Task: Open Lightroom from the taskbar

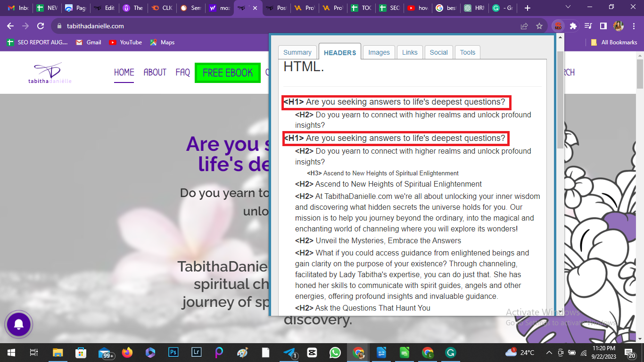Action: click(x=196, y=352)
